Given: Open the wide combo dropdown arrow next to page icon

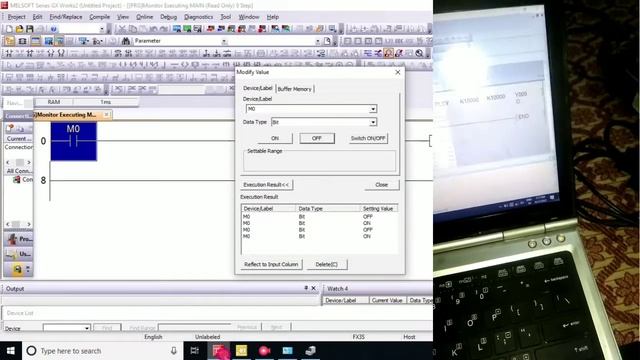Looking at the screenshot, I should click(x=318, y=41).
